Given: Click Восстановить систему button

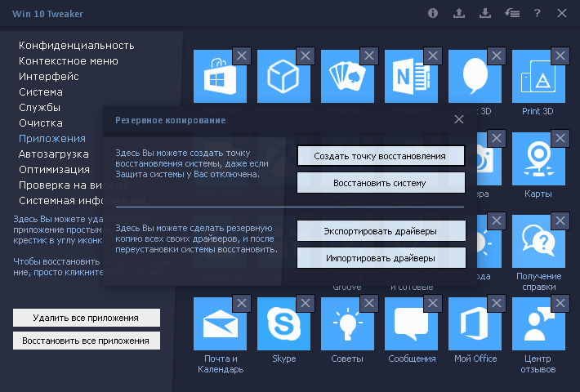Looking at the screenshot, I should coord(381,183).
